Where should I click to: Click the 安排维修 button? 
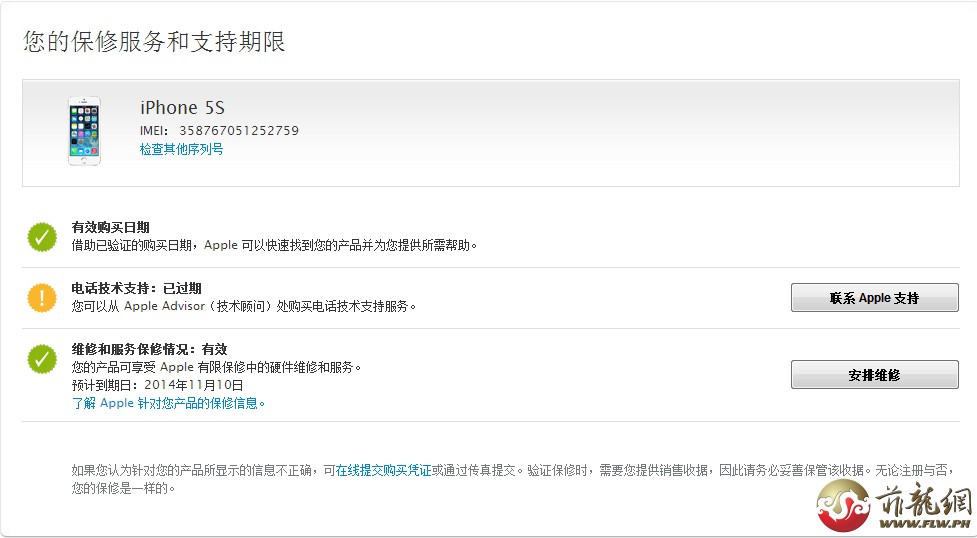[874, 375]
